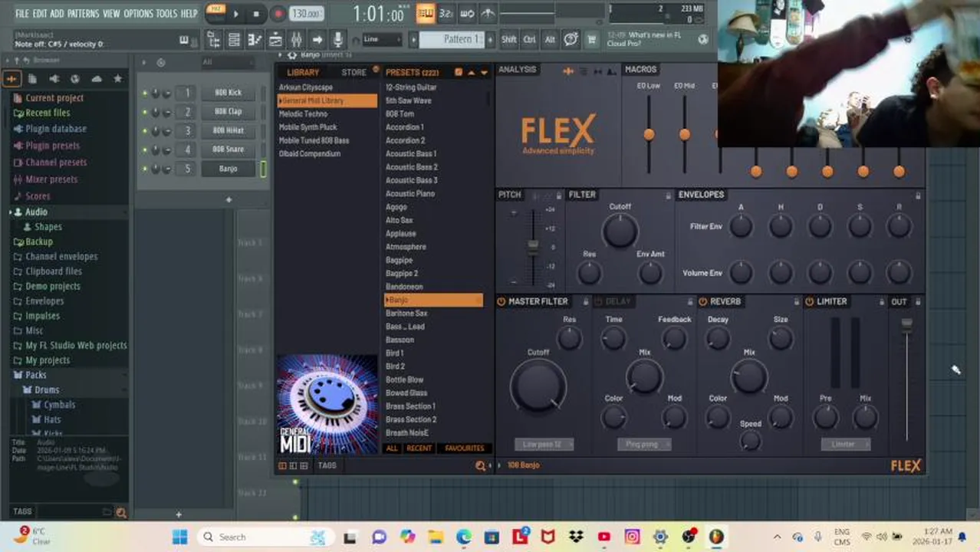The width and height of the screenshot is (980, 552).
Task: Toggle the 808 Kick channel mute LED
Action: [x=144, y=93]
